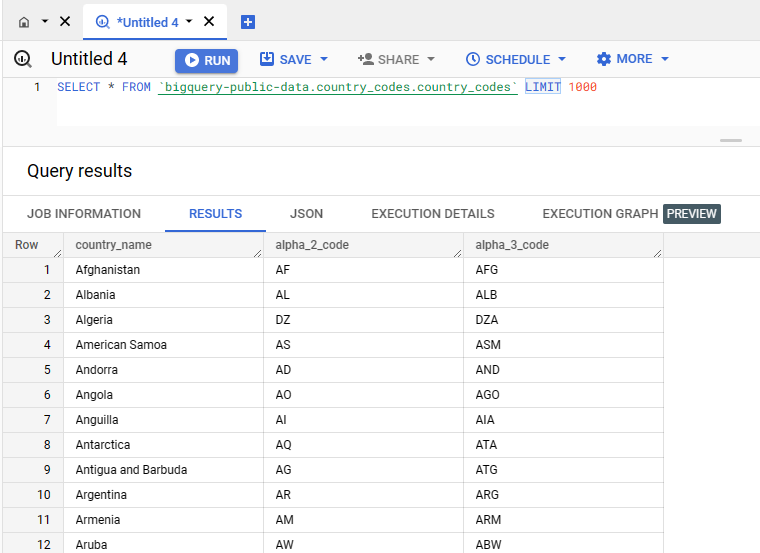Click the DZ alpha_2_code cell
This screenshot has height=553, width=760.
click(x=364, y=320)
